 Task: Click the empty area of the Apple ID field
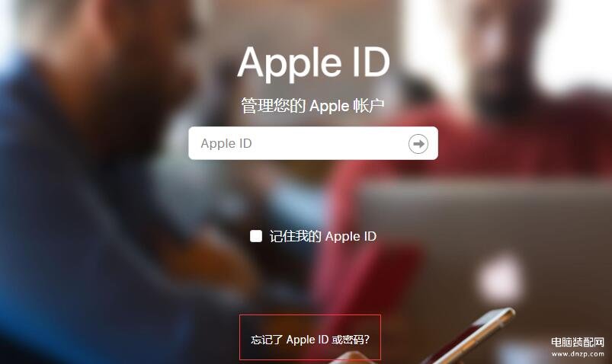click(328, 144)
